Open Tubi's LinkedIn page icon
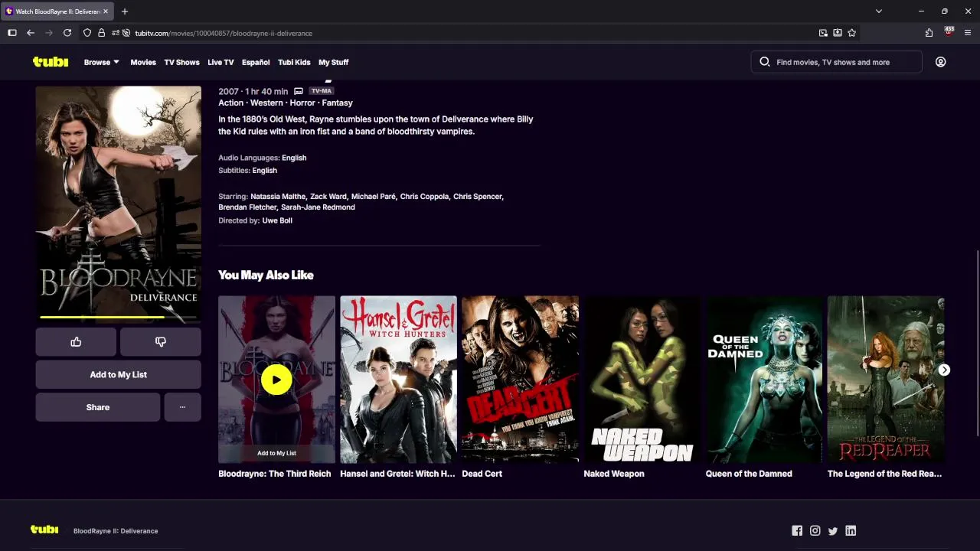Image resolution: width=980 pixels, height=551 pixels. [851, 530]
